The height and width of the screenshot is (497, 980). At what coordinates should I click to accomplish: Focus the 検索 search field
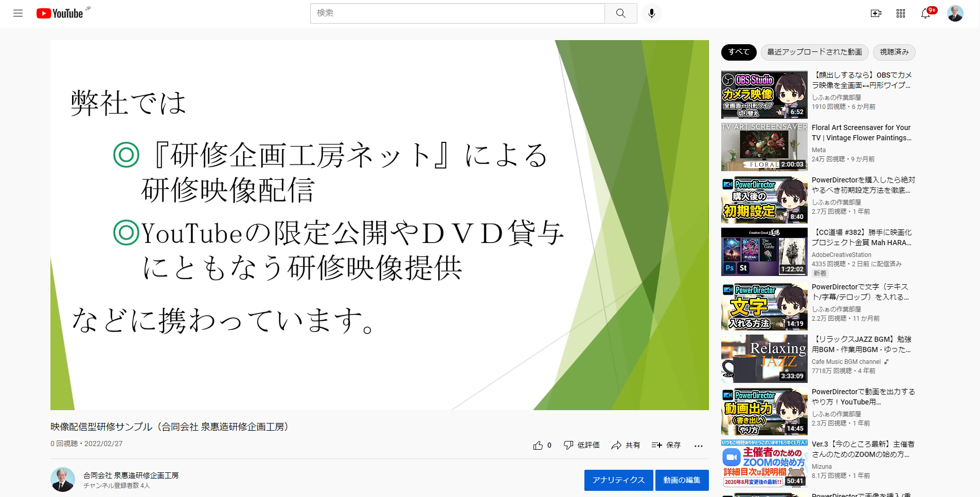click(x=457, y=13)
